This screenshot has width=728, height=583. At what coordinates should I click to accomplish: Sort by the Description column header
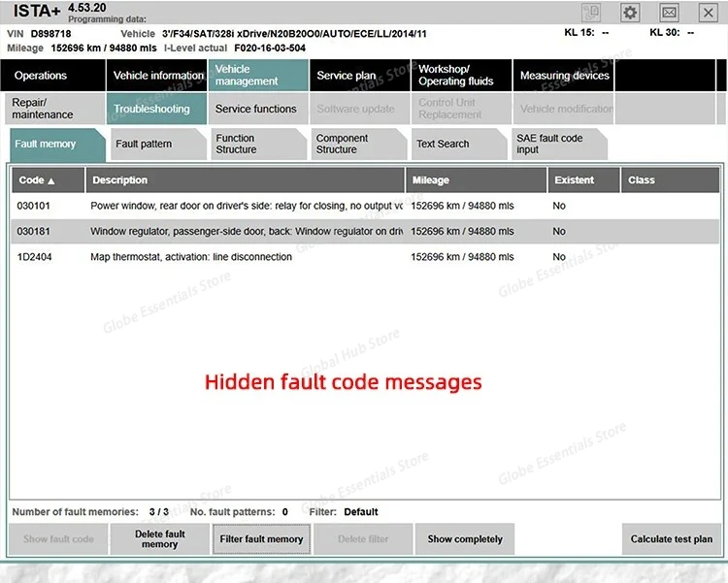pos(246,180)
